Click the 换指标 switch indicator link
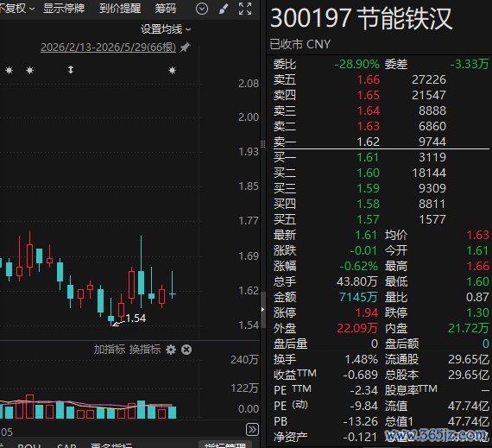Screen dimensions: 492x448 point(145,350)
